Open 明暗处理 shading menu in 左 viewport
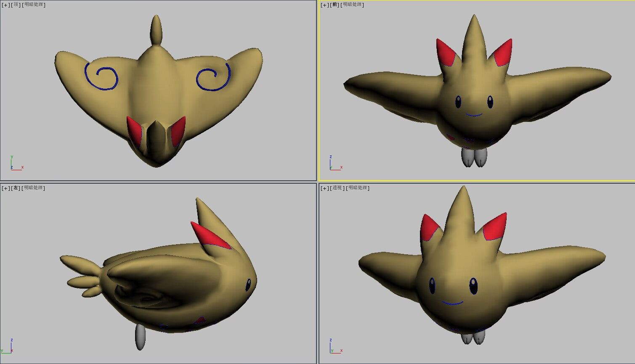Screen dimensions: 635x364 point(34,188)
